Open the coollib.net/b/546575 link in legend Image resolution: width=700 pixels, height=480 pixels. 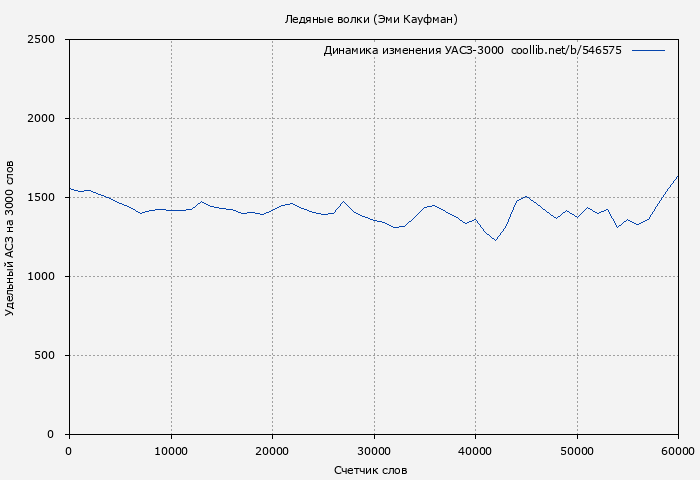pos(566,50)
